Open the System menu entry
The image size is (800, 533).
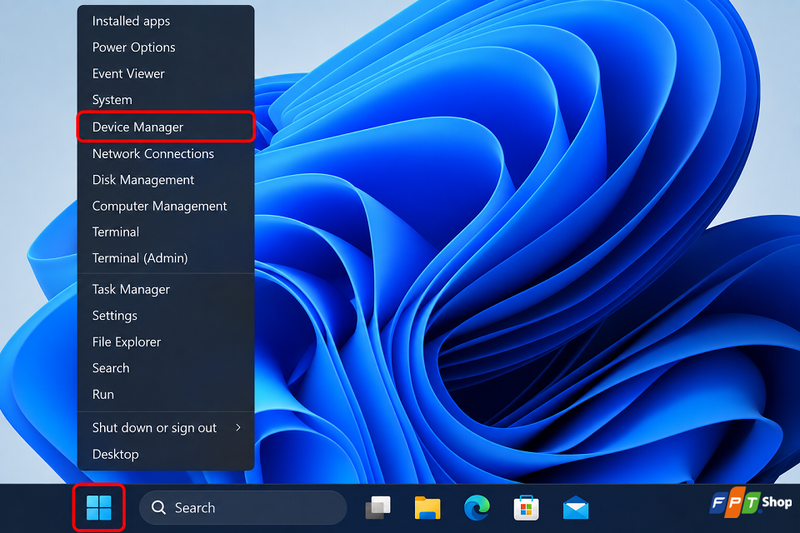[x=166, y=99]
